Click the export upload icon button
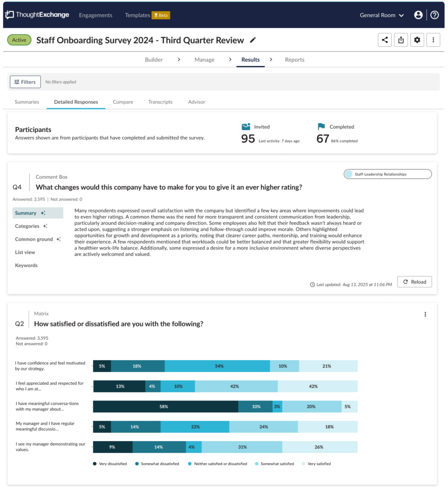The height and width of the screenshot is (504, 448). 401,40
